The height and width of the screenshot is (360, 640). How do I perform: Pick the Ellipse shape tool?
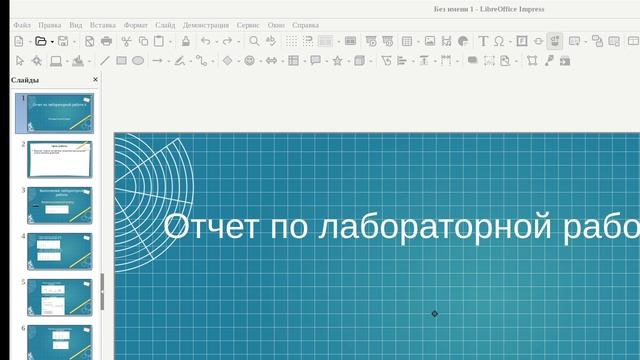tap(138, 61)
